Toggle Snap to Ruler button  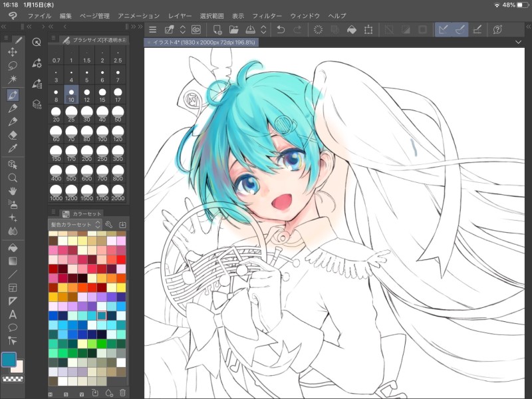click(x=443, y=30)
